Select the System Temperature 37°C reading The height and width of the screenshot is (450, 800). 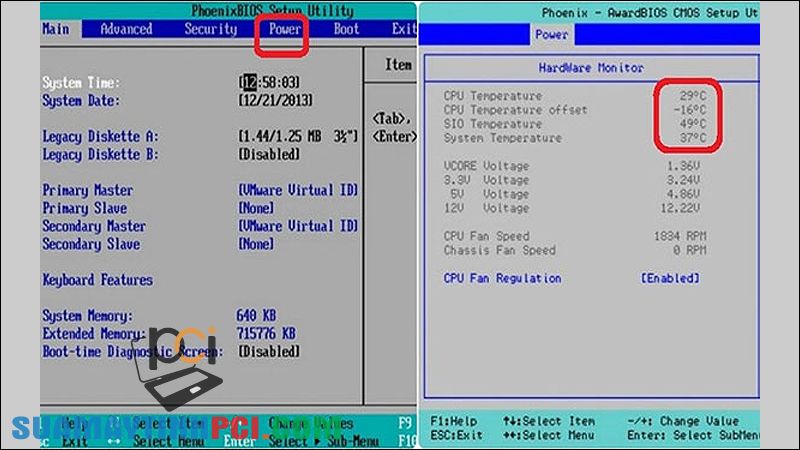[693, 138]
